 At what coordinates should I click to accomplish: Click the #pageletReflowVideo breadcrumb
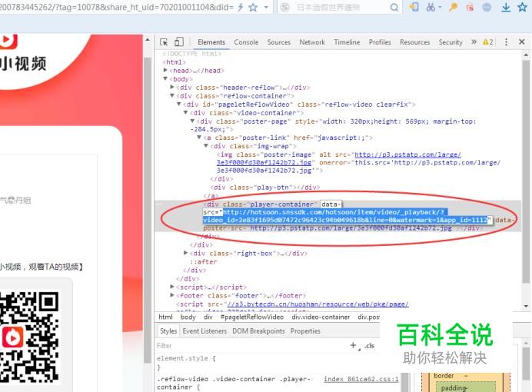[251, 317]
